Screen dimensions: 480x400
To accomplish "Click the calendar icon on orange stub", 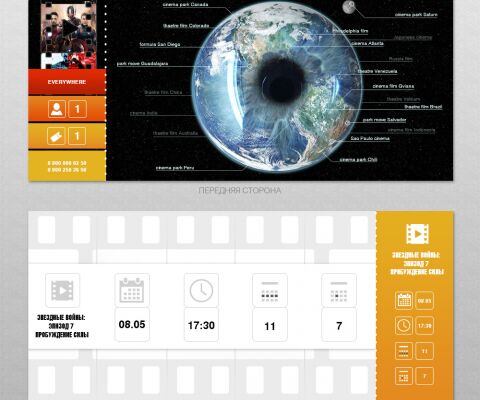I will coord(404,300).
